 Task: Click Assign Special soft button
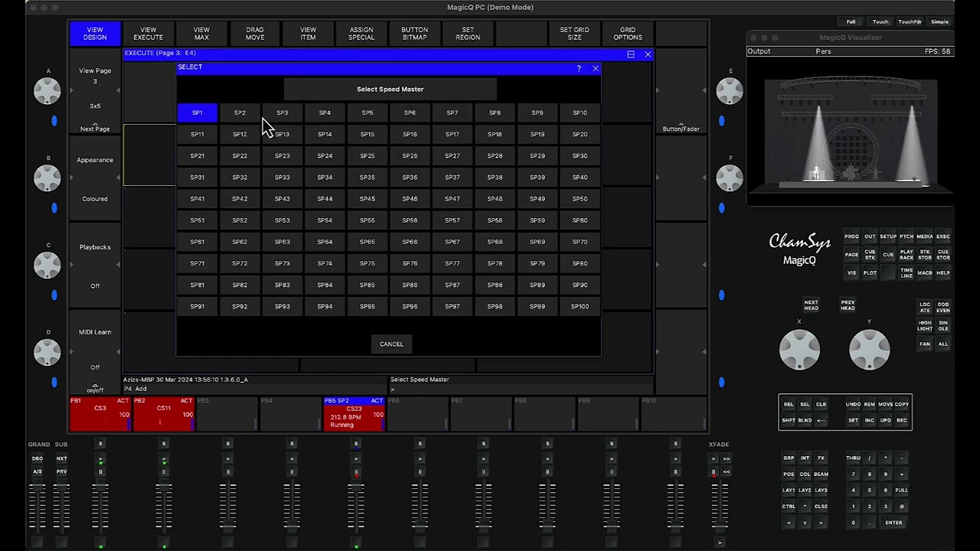(x=361, y=34)
